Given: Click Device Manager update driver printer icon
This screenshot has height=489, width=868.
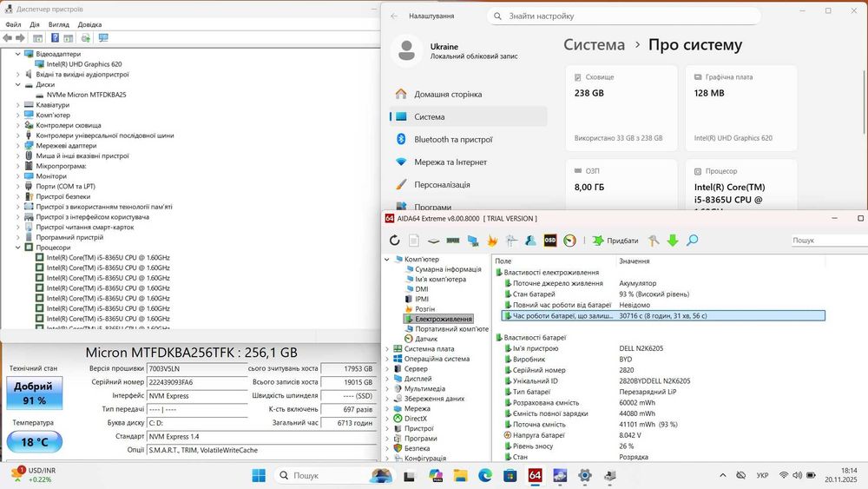Looking at the screenshot, I should pyautogui.click(x=86, y=37).
